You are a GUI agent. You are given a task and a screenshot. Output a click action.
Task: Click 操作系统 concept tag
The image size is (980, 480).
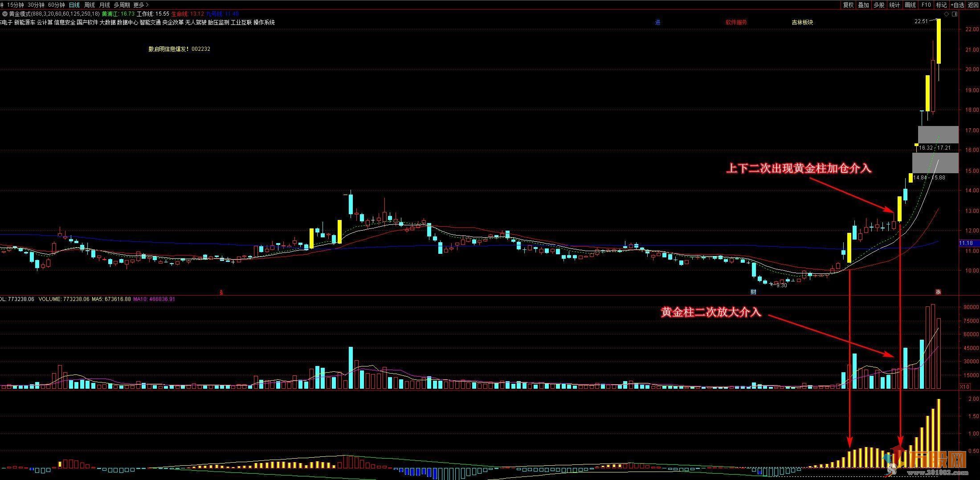click(x=264, y=22)
